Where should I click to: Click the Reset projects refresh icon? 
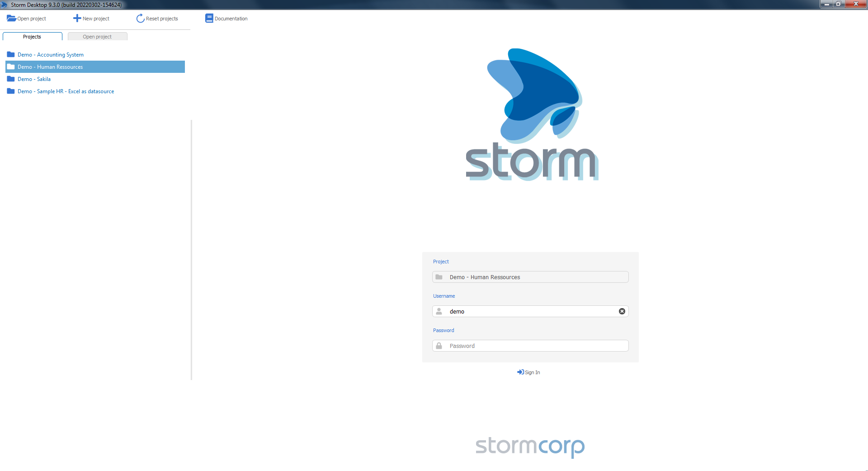point(140,18)
